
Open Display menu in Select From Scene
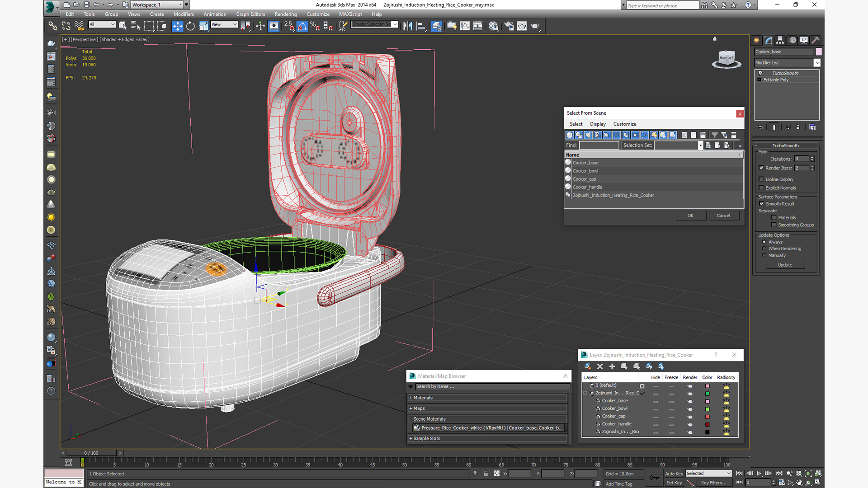point(597,124)
